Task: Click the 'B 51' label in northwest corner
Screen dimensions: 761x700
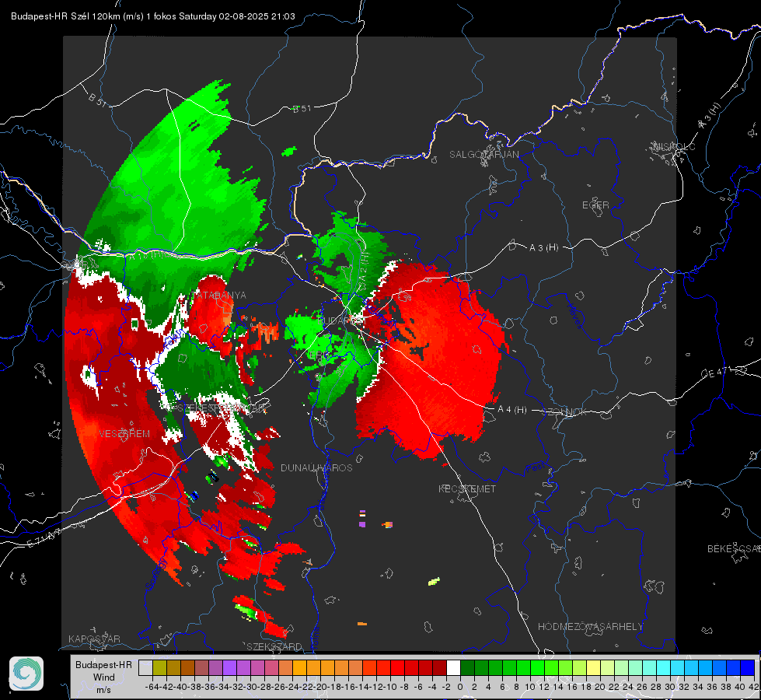Action: click(97, 99)
